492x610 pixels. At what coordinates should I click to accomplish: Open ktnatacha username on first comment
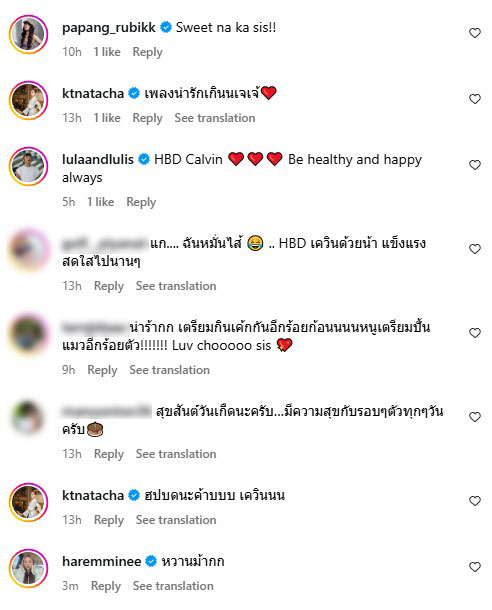(x=93, y=93)
